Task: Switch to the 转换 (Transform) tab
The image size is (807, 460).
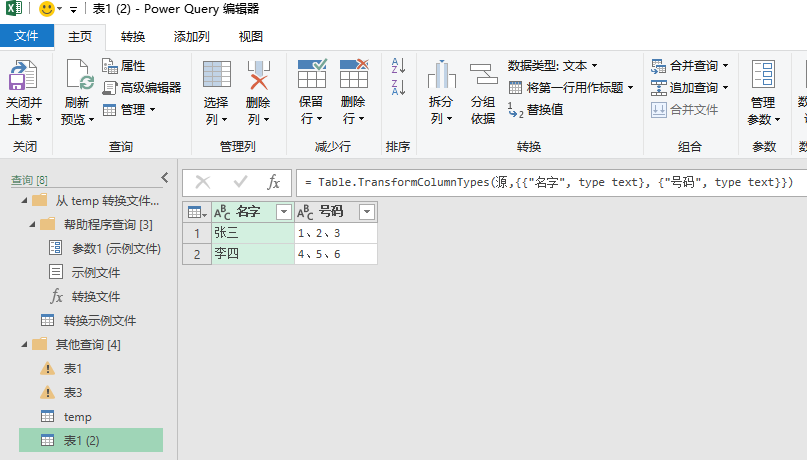Action: (133, 37)
